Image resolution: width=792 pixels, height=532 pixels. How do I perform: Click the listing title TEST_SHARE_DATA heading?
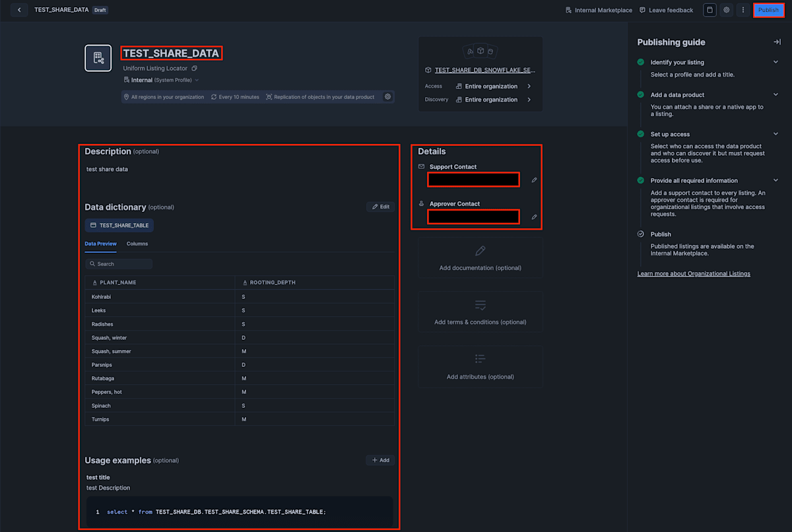coord(171,53)
